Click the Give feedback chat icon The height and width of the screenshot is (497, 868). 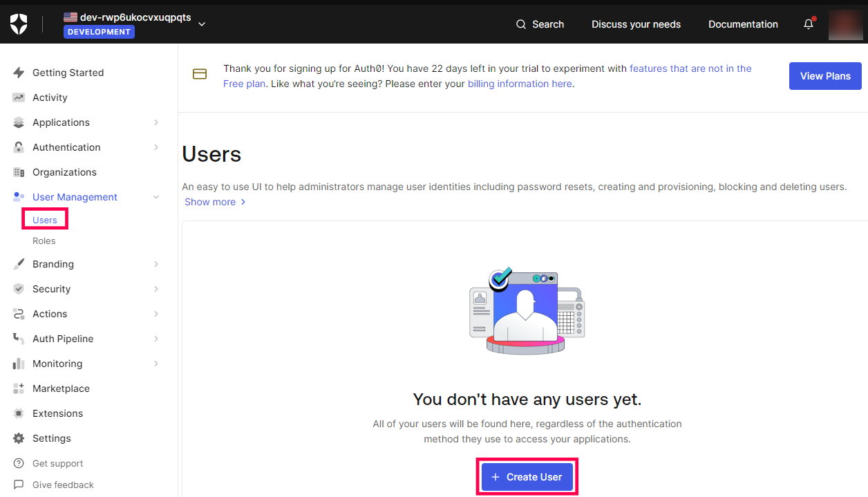click(19, 485)
